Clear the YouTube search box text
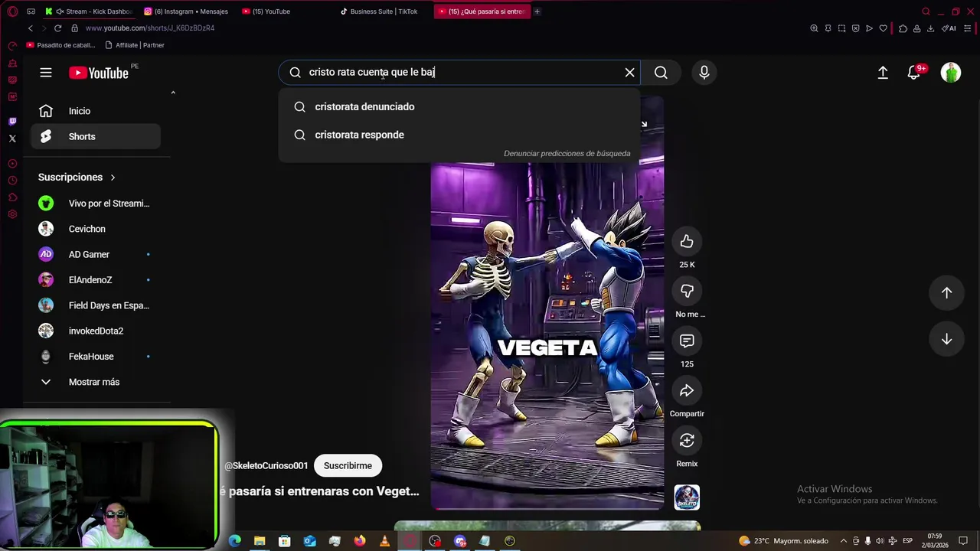This screenshot has width=980, height=551. [x=629, y=73]
